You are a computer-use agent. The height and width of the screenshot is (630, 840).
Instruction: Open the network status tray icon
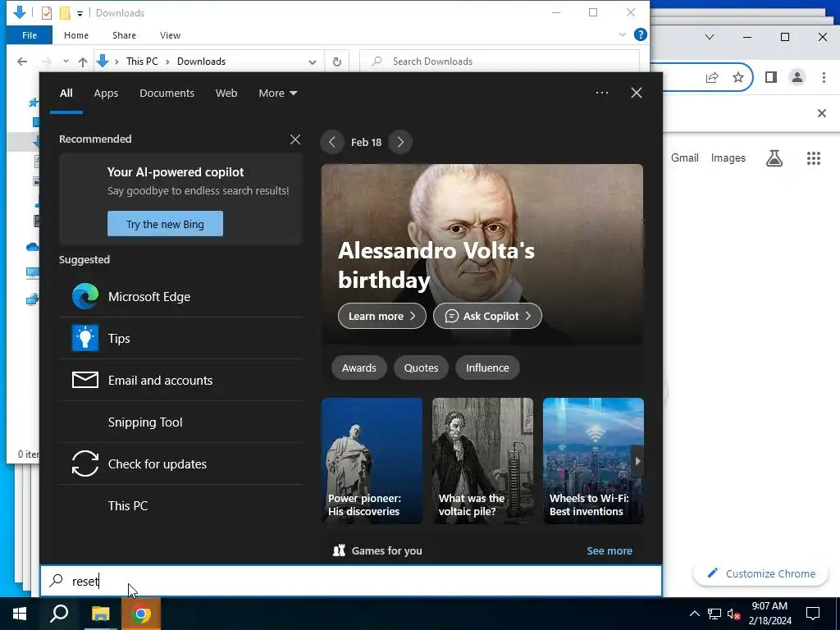click(714, 614)
